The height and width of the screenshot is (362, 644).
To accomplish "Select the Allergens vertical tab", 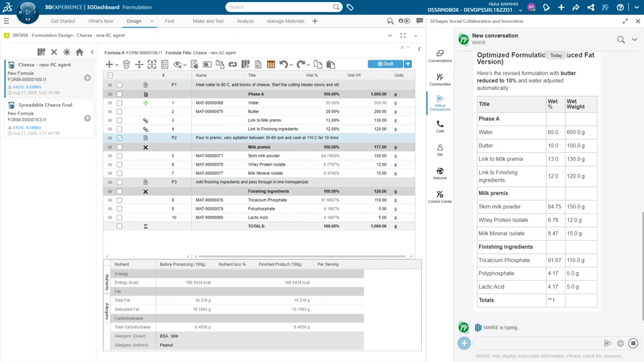I will point(107,311).
